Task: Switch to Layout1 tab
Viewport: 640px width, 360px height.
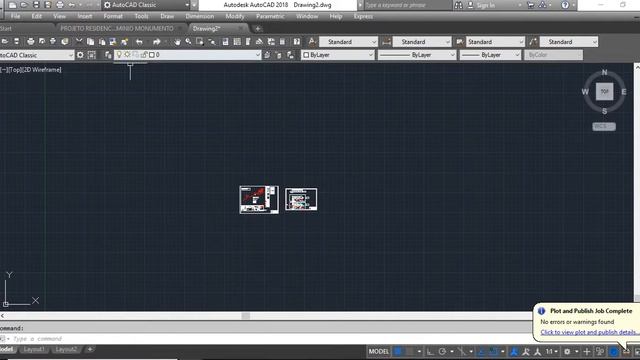Action: tap(34, 349)
